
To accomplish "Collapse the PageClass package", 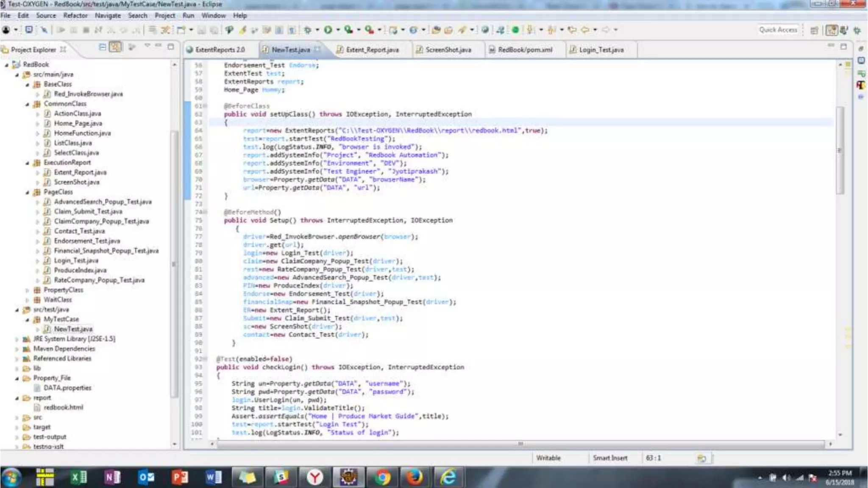I will coord(27,192).
